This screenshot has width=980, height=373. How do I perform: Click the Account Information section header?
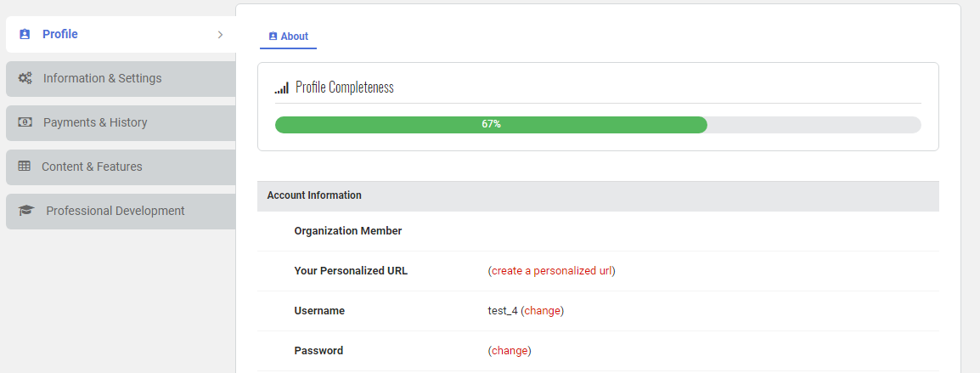(314, 195)
